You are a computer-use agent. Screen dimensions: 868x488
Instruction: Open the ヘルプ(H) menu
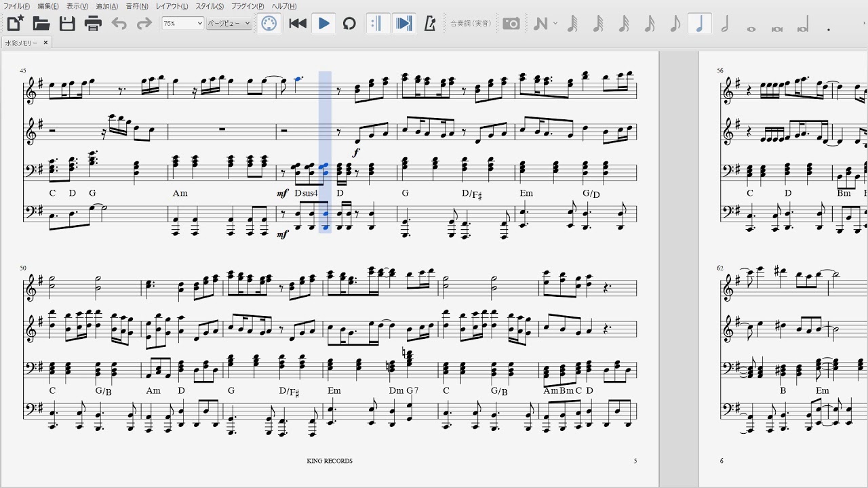coord(283,6)
